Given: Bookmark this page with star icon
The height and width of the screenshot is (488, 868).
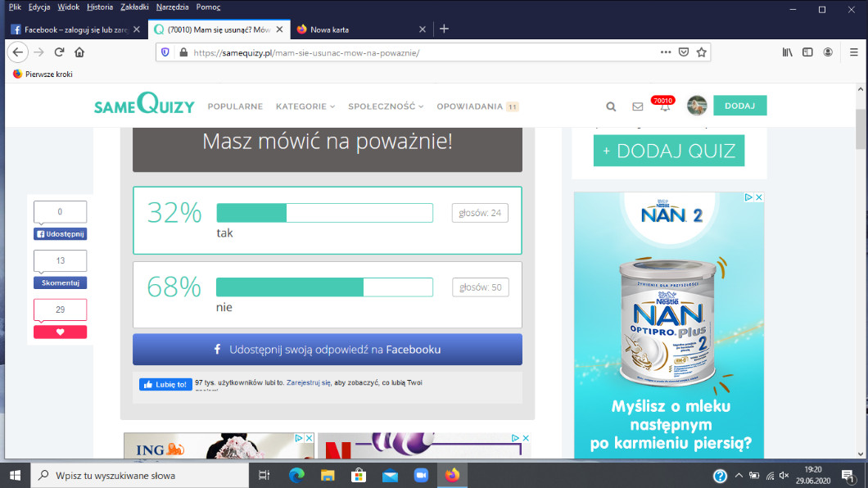Looking at the screenshot, I should [701, 52].
